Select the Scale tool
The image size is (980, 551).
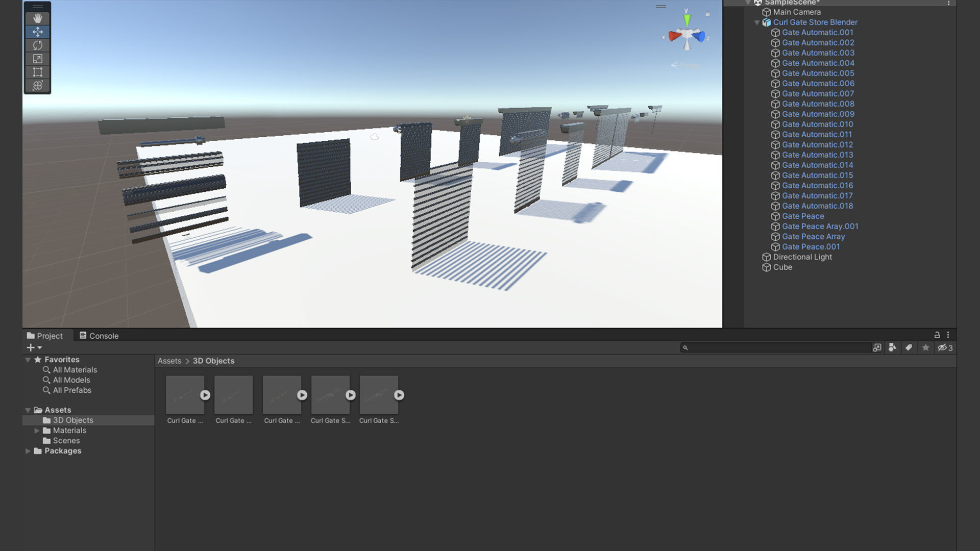tap(37, 59)
